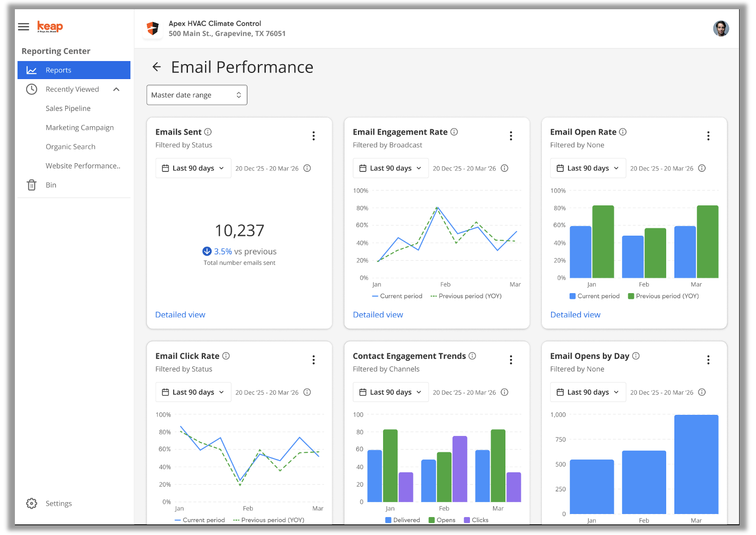Click the back arrow beside Email Performance
756x535 pixels.
point(157,67)
